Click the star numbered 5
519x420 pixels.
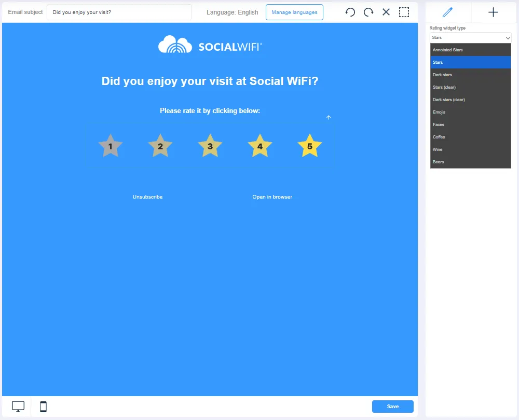point(310,146)
